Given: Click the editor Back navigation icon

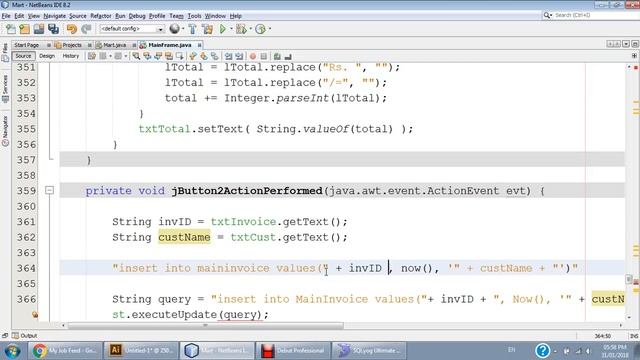Looking at the screenshot, I should pos(103,56).
